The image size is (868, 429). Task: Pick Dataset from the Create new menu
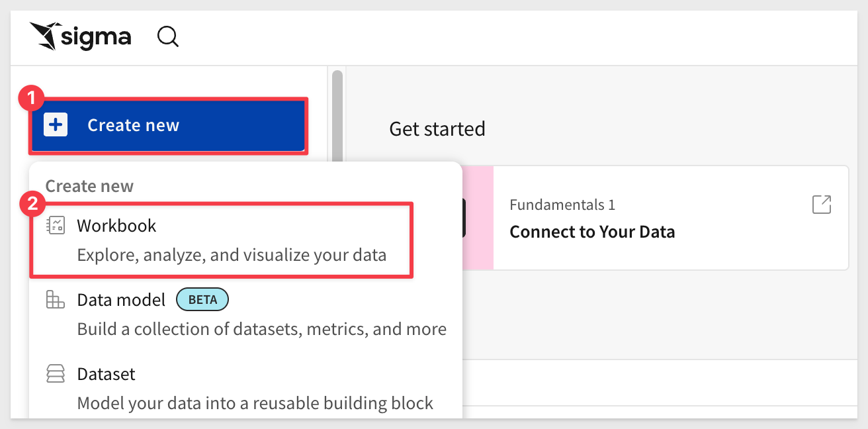coord(106,374)
